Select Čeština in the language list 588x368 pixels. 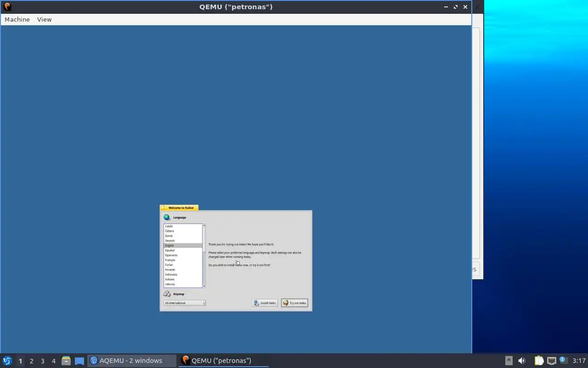(x=183, y=231)
